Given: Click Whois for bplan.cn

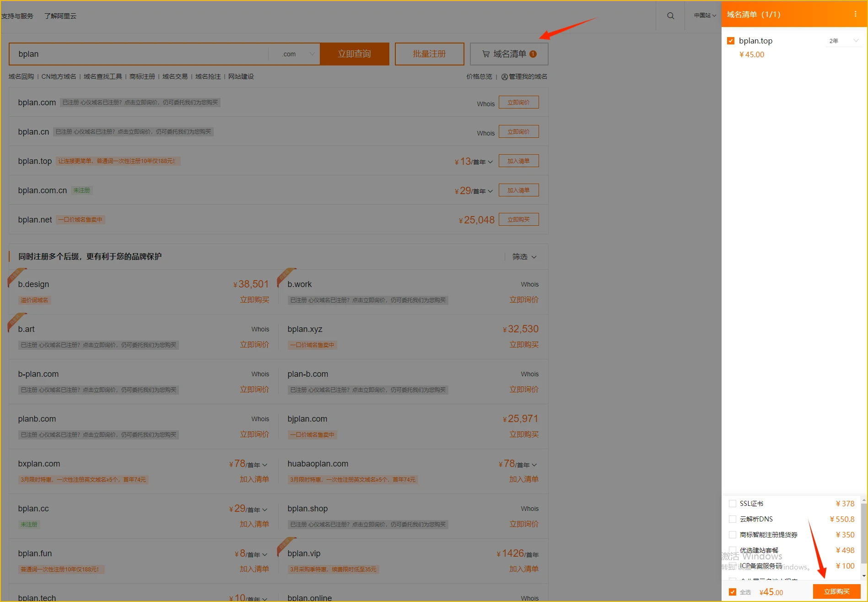Looking at the screenshot, I should [485, 133].
